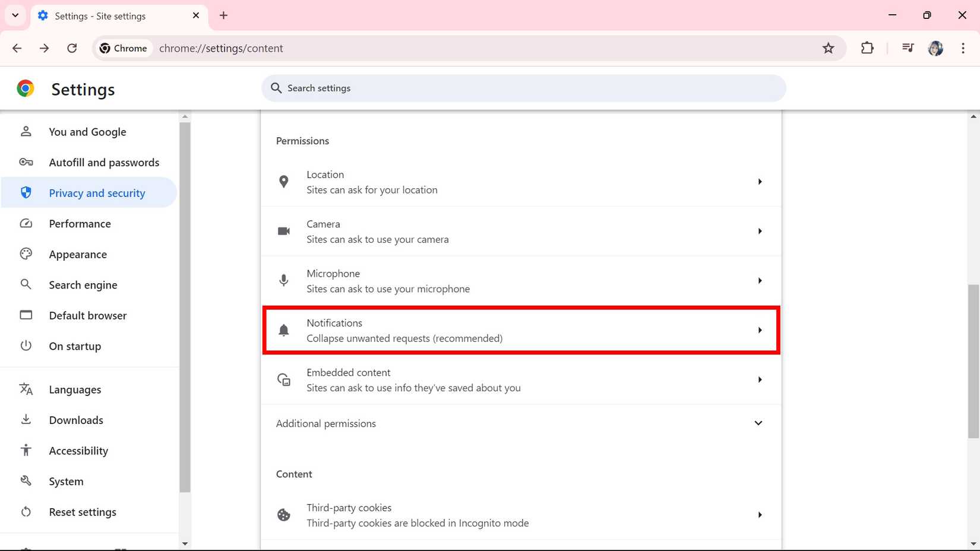Viewport: 980px width, 551px height.
Task: Open the Reset settings section
Action: click(x=83, y=511)
